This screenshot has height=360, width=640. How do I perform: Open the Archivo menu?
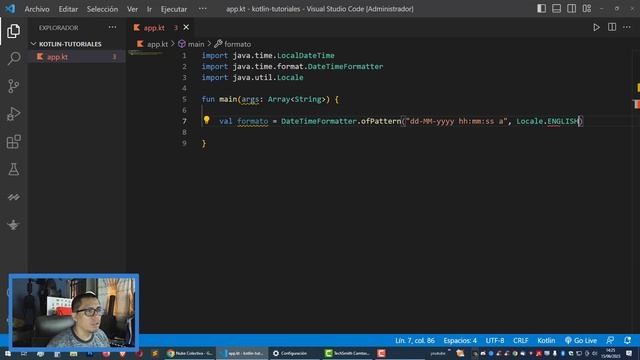click(x=37, y=9)
